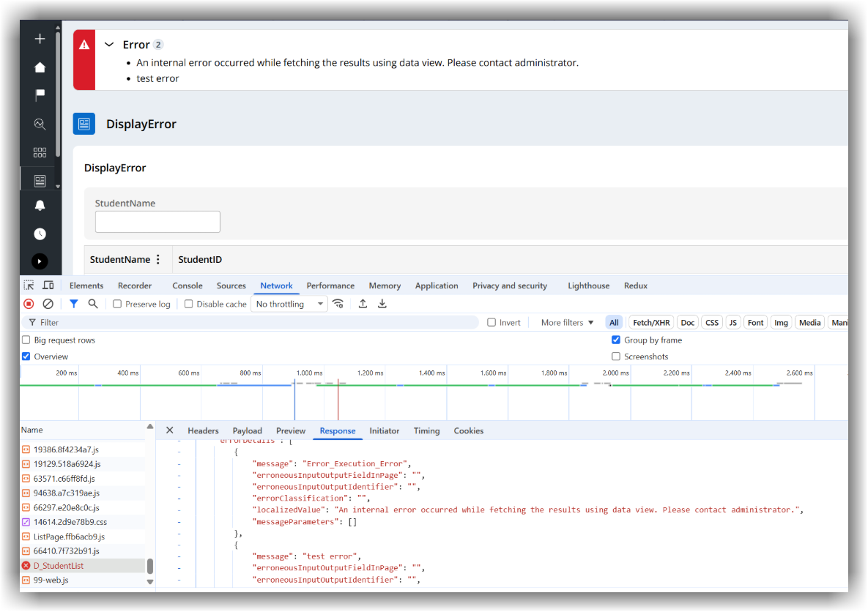Uncheck Group by frame
The width and height of the screenshot is (868, 612).
pos(616,340)
